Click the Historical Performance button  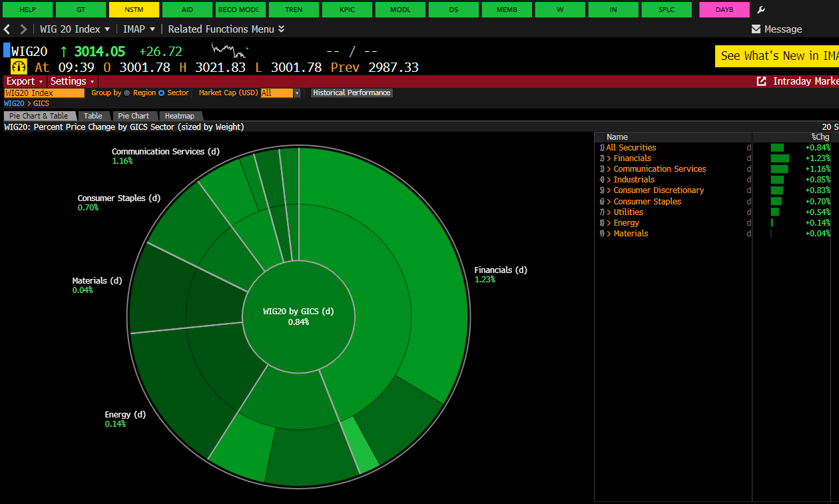click(352, 93)
